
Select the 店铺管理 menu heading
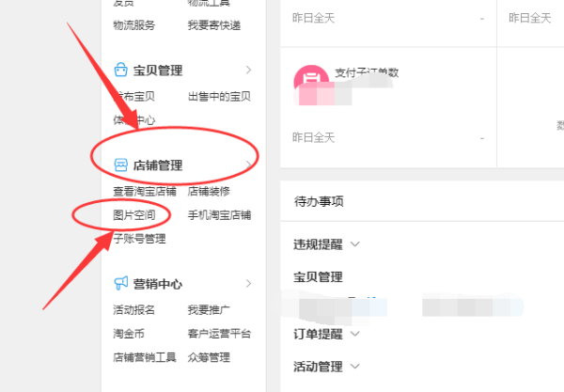(x=158, y=165)
